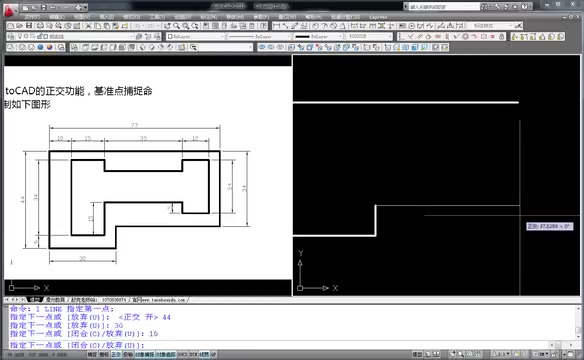The height and width of the screenshot is (360, 584).
Task: Toggle 对象捕捉 (Object Snap) in status bar
Action: tap(145, 354)
